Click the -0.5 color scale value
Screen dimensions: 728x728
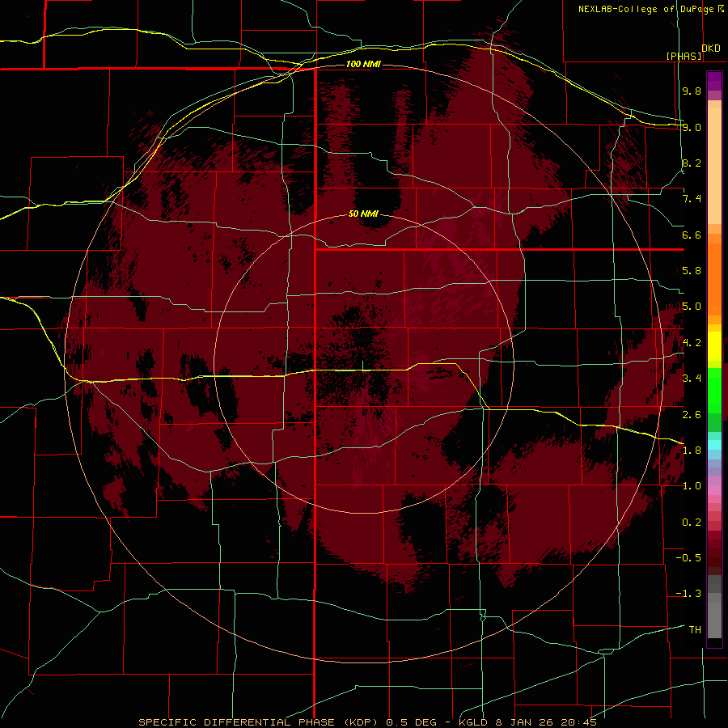(688, 558)
